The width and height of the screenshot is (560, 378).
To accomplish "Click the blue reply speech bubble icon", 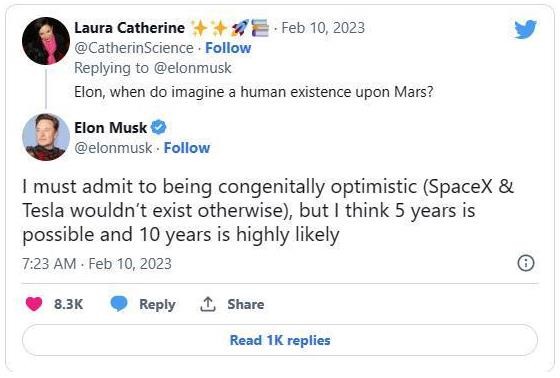I will tap(119, 304).
